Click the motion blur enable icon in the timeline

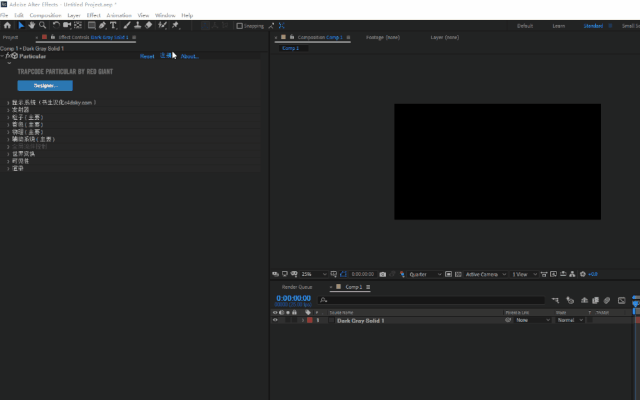[x=607, y=300]
